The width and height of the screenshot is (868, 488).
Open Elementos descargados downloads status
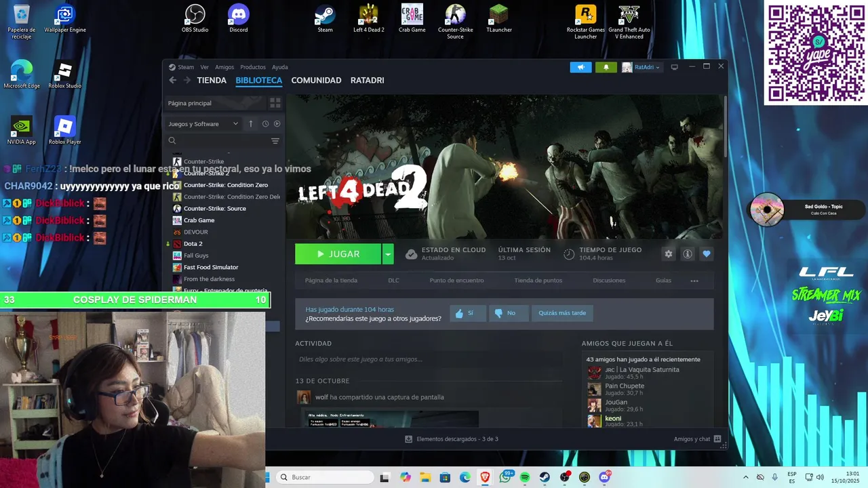[452, 439]
